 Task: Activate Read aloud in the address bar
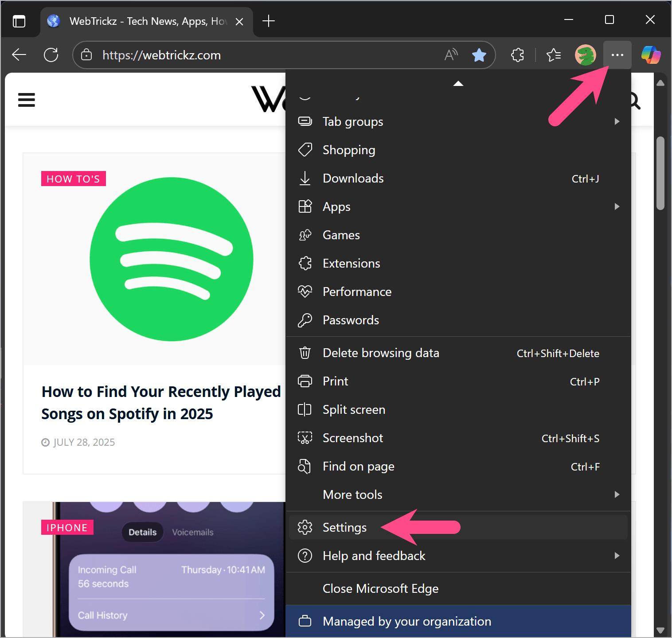pyautogui.click(x=451, y=54)
